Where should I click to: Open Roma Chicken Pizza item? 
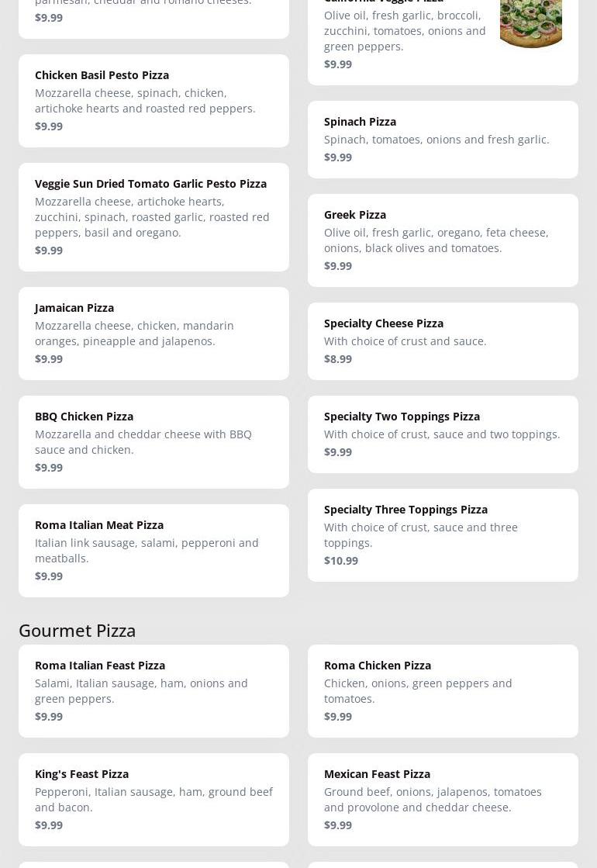coord(378,666)
